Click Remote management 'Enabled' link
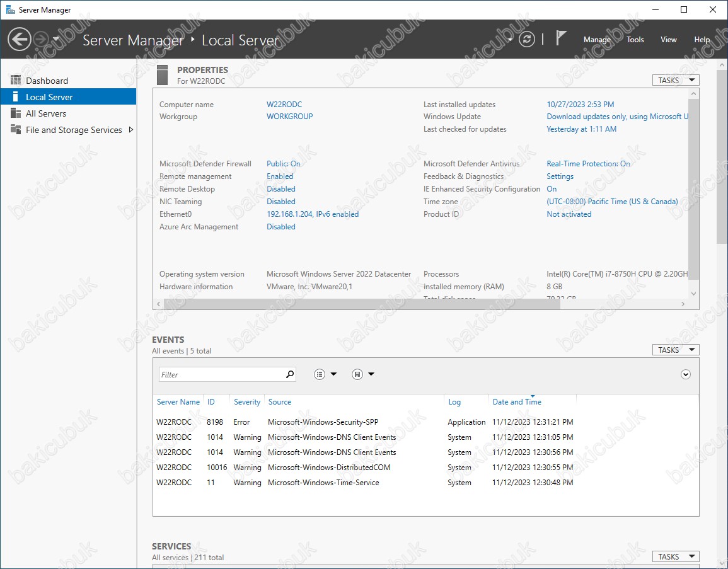 (279, 176)
